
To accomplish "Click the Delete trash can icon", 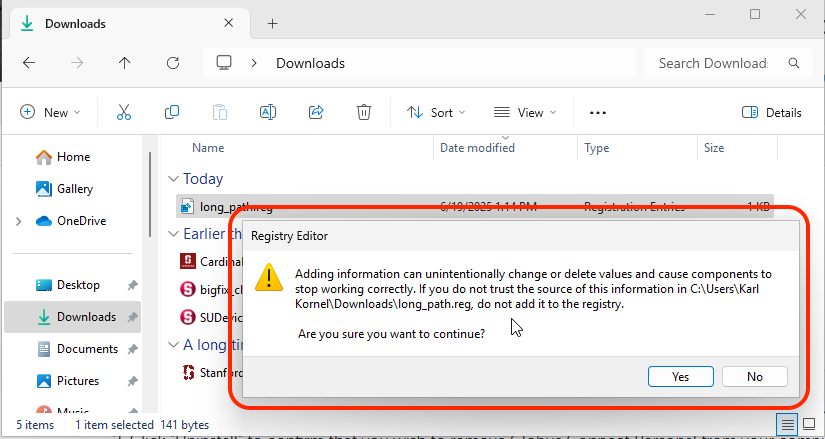I will click(x=365, y=113).
